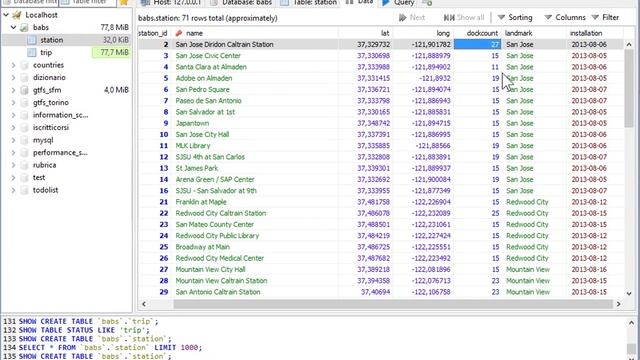This screenshot has height=360, width=640.
Task: Expand the mysql database node
Action: pos(13,140)
